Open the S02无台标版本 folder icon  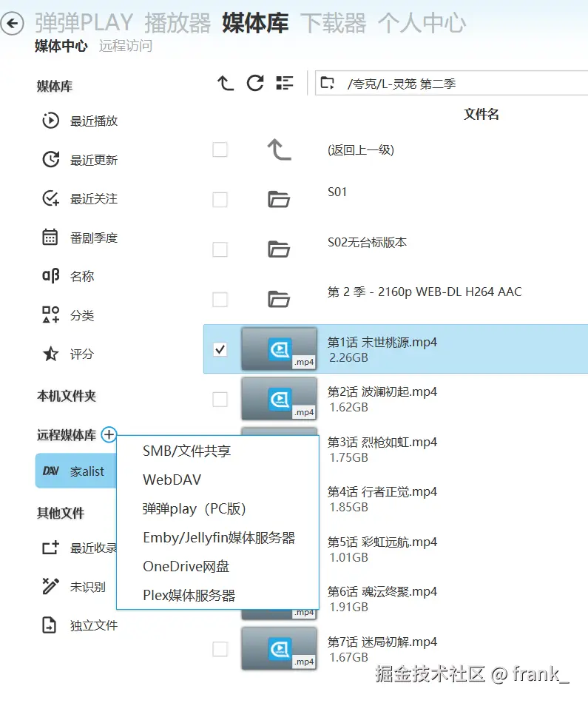pos(279,249)
